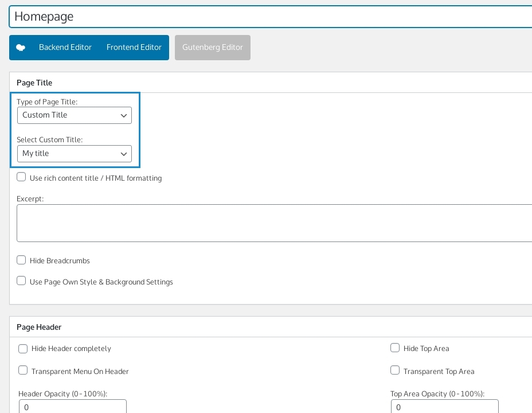Click the chevron on My title dropdown
The width and height of the screenshot is (532, 413).
(124, 154)
